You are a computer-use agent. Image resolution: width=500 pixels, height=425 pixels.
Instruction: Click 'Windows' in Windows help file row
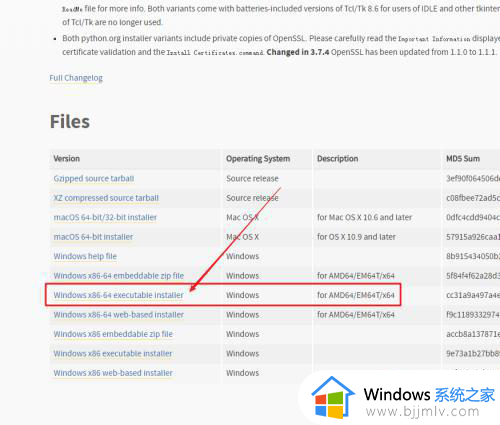pyautogui.click(x=242, y=256)
